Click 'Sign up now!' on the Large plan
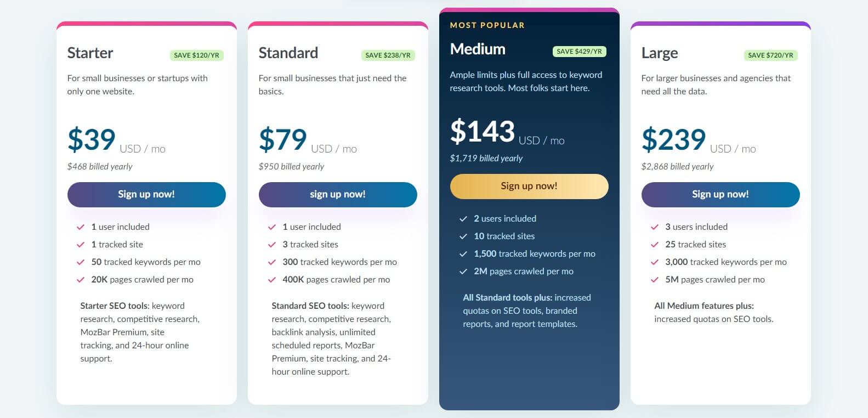This screenshot has width=868, height=418. pos(720,194)
